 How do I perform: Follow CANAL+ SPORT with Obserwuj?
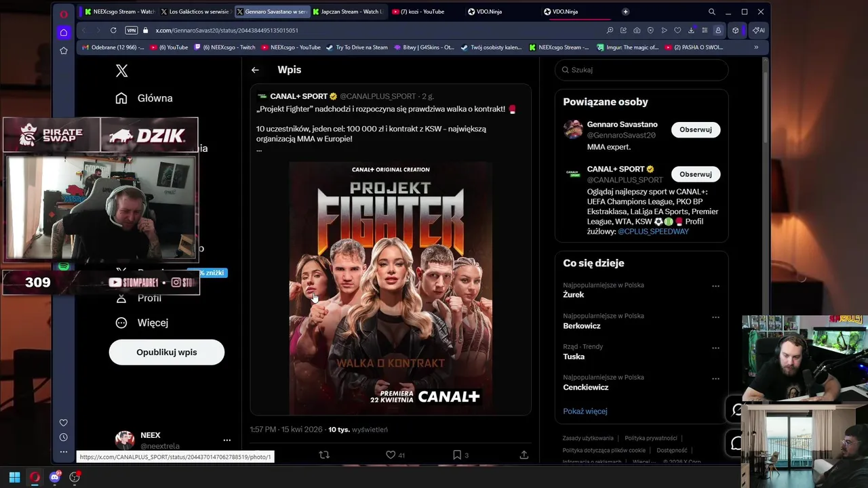[x=696, y=174]
